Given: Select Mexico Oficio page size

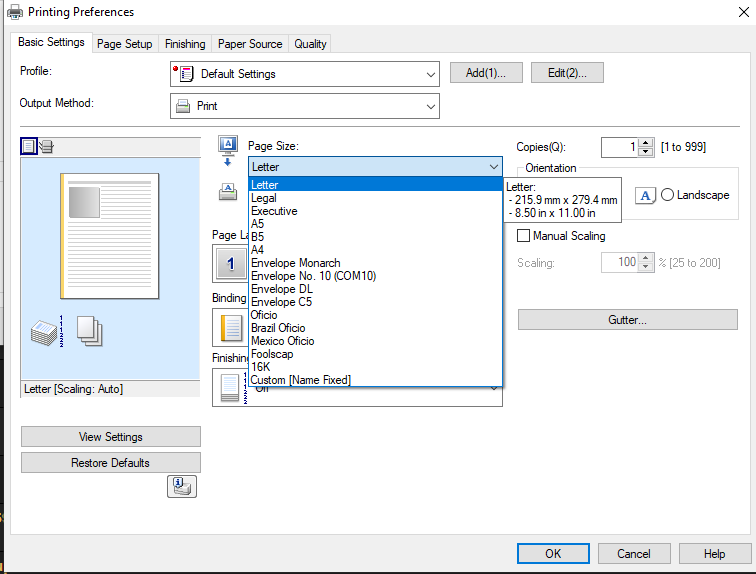Looking at the screenshot, I should pos(375,341).
